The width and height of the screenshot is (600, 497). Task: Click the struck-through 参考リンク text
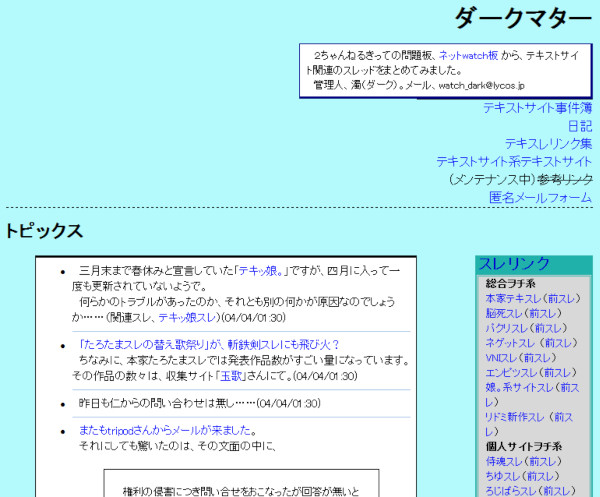coord(565,180)
